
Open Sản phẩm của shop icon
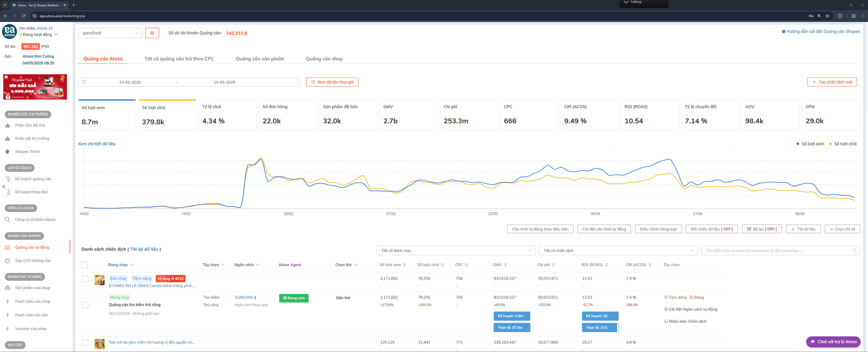click(x=7, y=288)
